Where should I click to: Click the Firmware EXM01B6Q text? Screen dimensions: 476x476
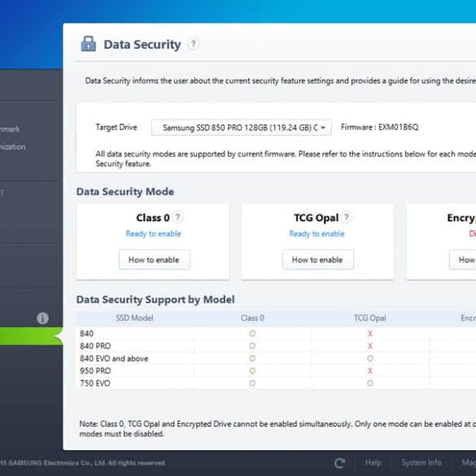[x=379, y=127]
